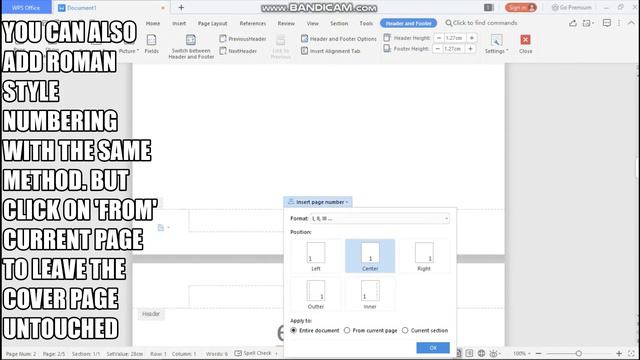Expand the Insert page number dropdown
Image resolution: width=640 pixels, height=360 pixels.
point(318,202)
